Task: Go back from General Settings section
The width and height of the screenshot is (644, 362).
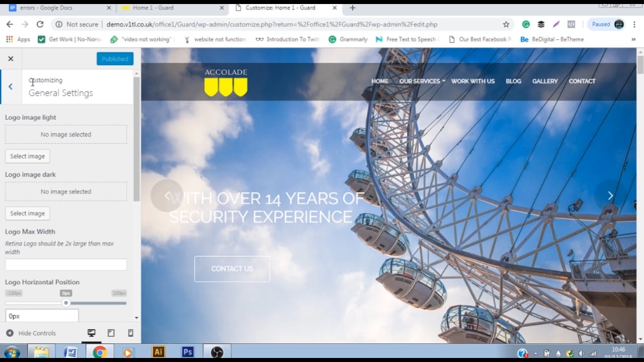Action: click(x=11, y=86)
